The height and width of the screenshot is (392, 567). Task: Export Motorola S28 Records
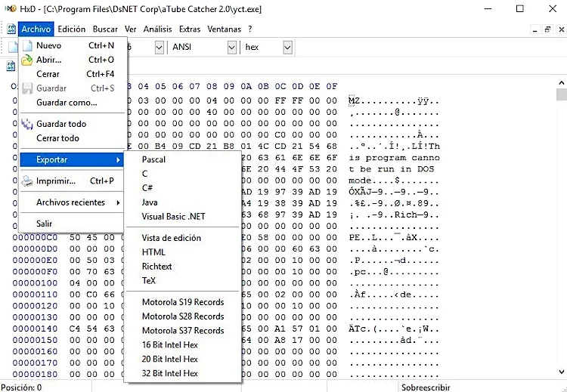coord(183,316)
